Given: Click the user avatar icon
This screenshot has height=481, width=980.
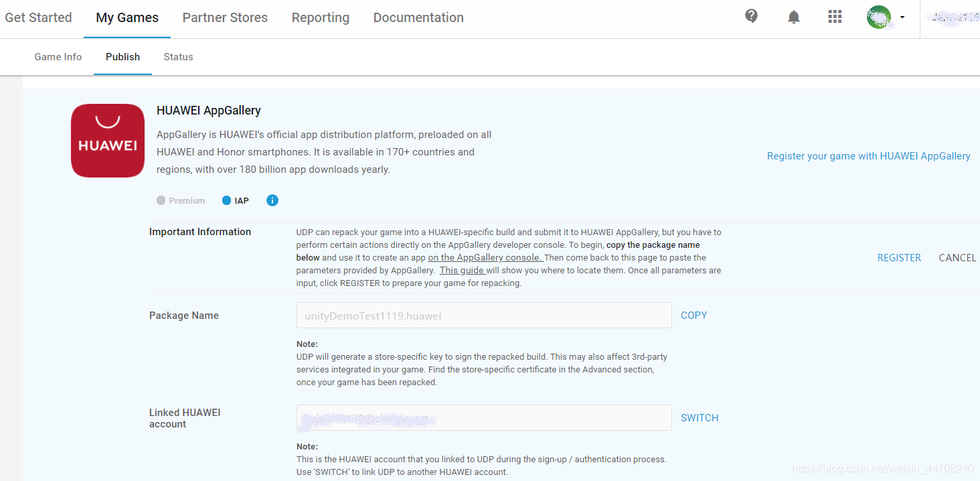Looking at the screenshot, I should (879, 17).
